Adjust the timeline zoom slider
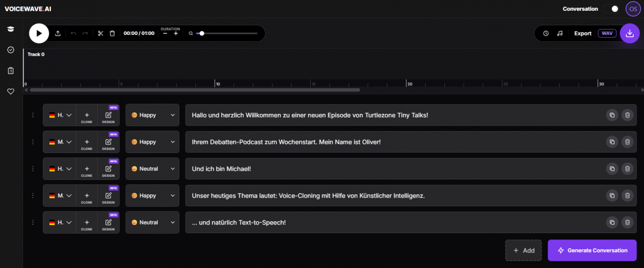This screenshot has height=268, width=644. tap(227, 33)
